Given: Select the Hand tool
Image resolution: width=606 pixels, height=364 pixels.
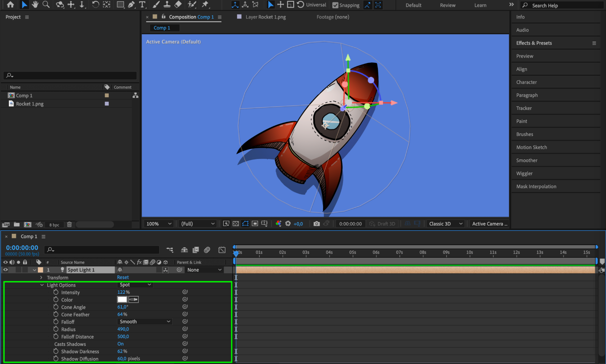Looking at the screenshot, I should click(35, 5).
